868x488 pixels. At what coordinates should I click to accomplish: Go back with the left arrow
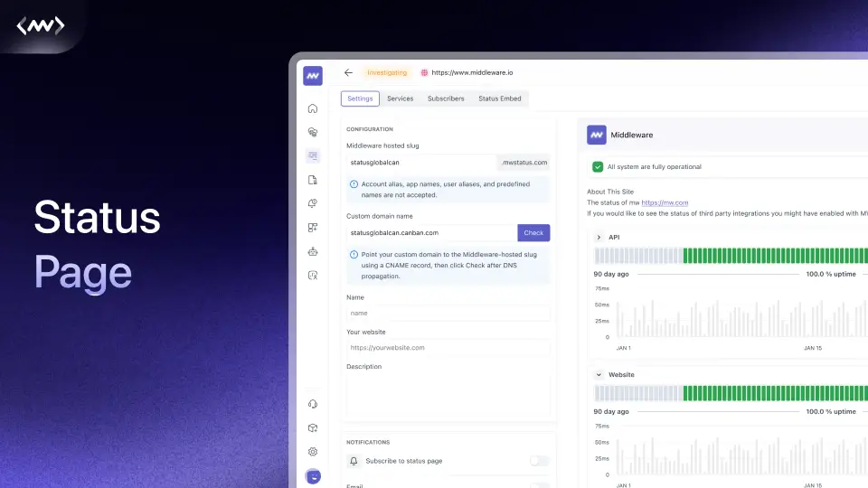coord(348,72)
